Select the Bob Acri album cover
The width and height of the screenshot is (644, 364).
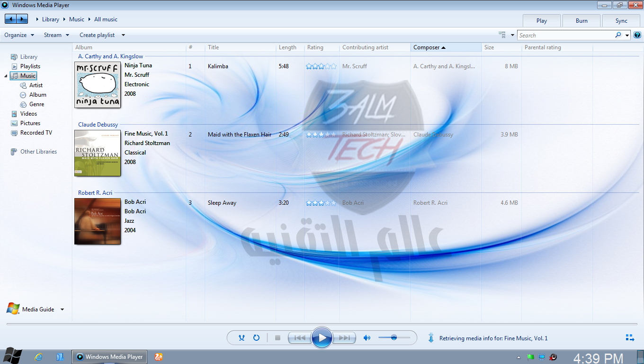point(98,221)
